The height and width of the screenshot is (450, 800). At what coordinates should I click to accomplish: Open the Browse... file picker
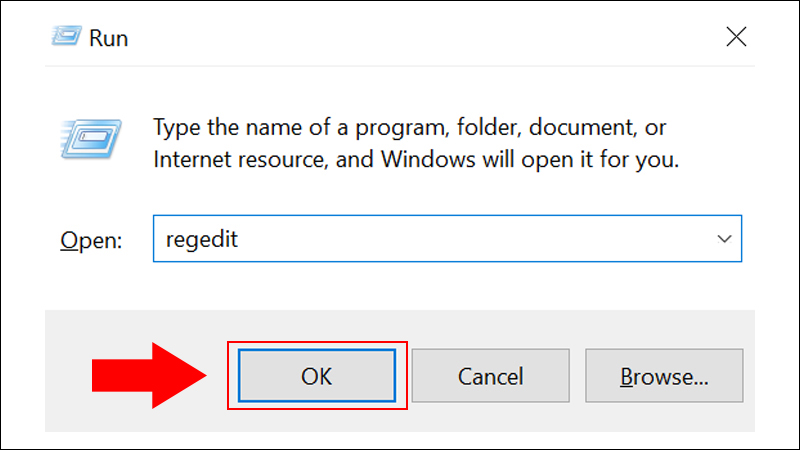pyautogui.click(x=664, y=376)
